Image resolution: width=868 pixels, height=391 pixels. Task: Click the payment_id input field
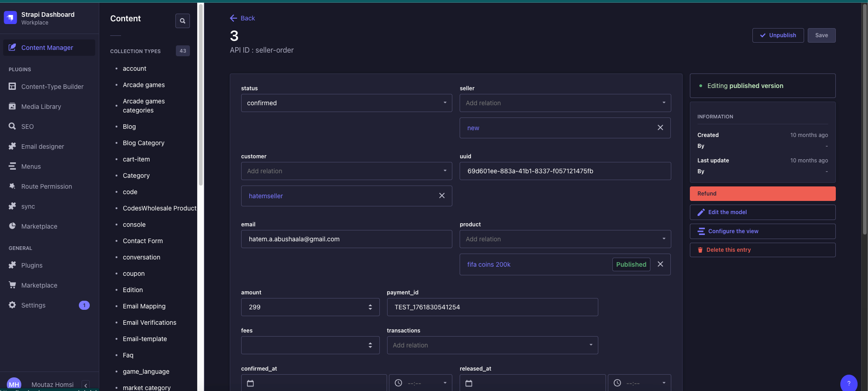pyautogui.click(x=492, y=307)
